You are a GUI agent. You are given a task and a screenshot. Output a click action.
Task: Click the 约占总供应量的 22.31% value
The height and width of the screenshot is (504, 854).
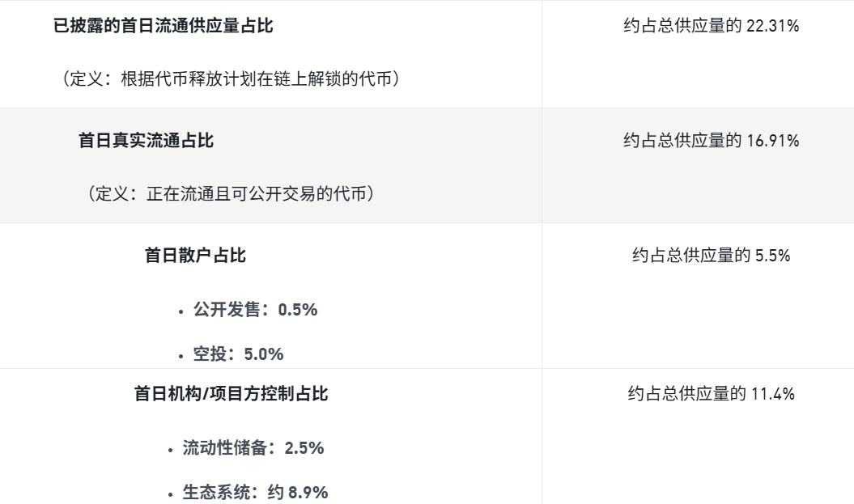tap(711, 26)
